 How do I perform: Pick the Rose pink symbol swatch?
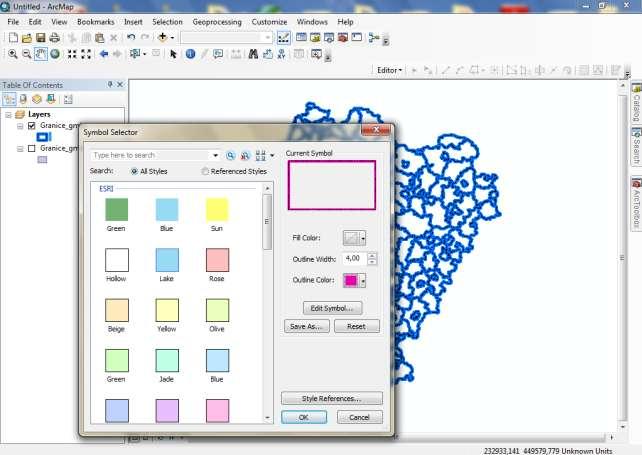pos(217,260)
